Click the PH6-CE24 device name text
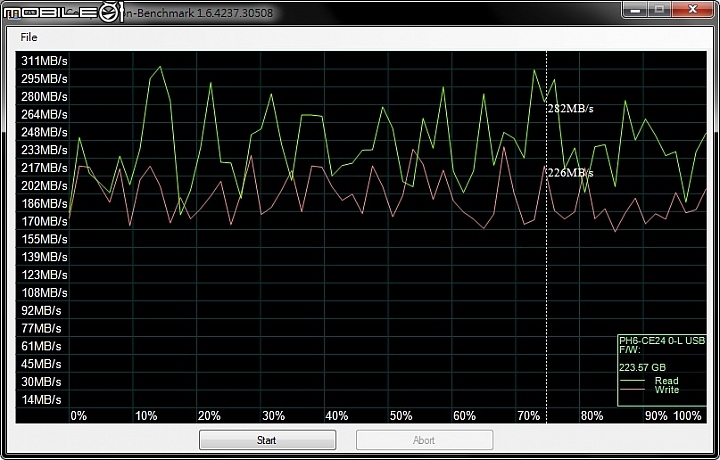Screen dimensions: 720x460 coord(662,341)
